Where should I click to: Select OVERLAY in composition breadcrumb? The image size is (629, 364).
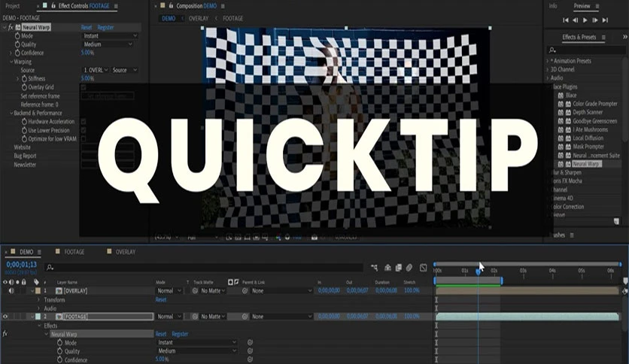[x=199, y=19]
